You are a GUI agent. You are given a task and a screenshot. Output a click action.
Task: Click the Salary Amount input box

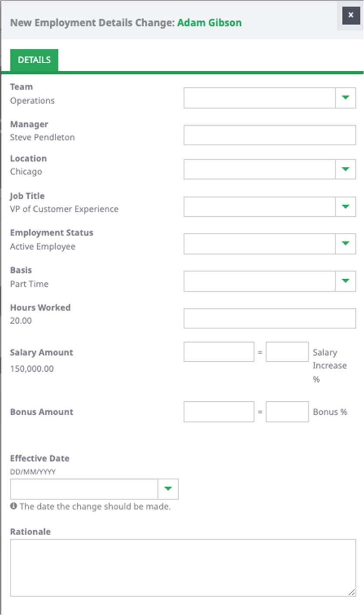(219, 352)
